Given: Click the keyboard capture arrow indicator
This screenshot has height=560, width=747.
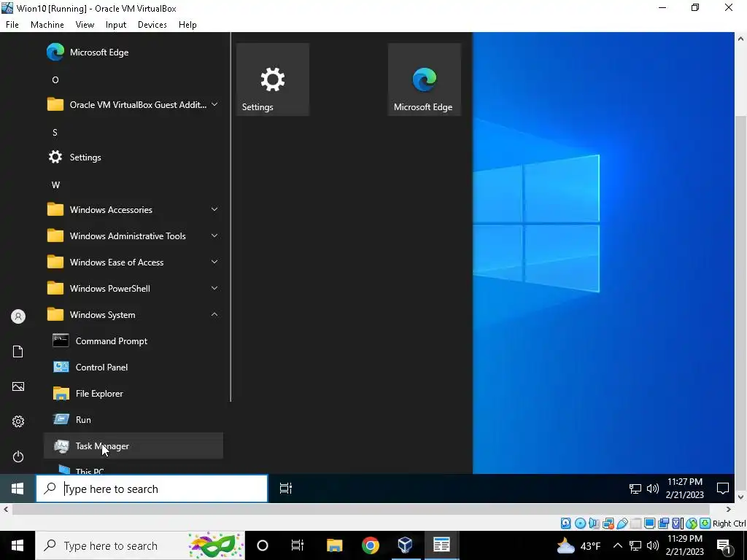Looking at the screenshot, I should click(705, 524).
